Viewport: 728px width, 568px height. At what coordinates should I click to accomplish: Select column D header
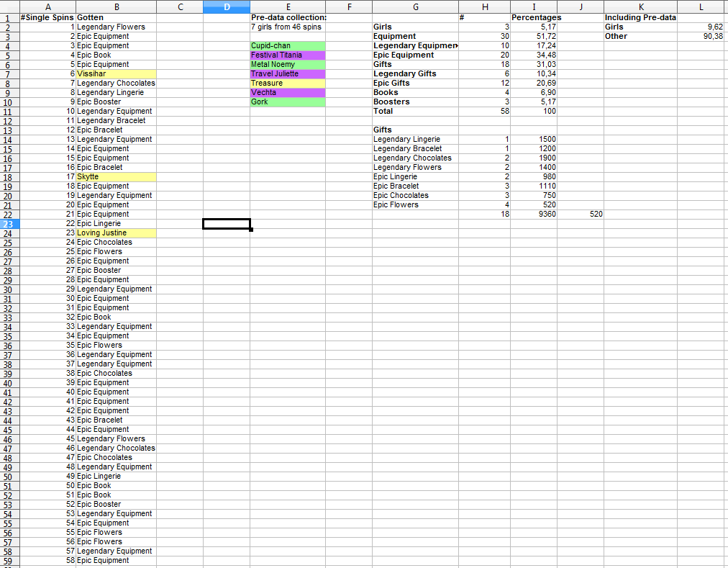pos(226,6)
